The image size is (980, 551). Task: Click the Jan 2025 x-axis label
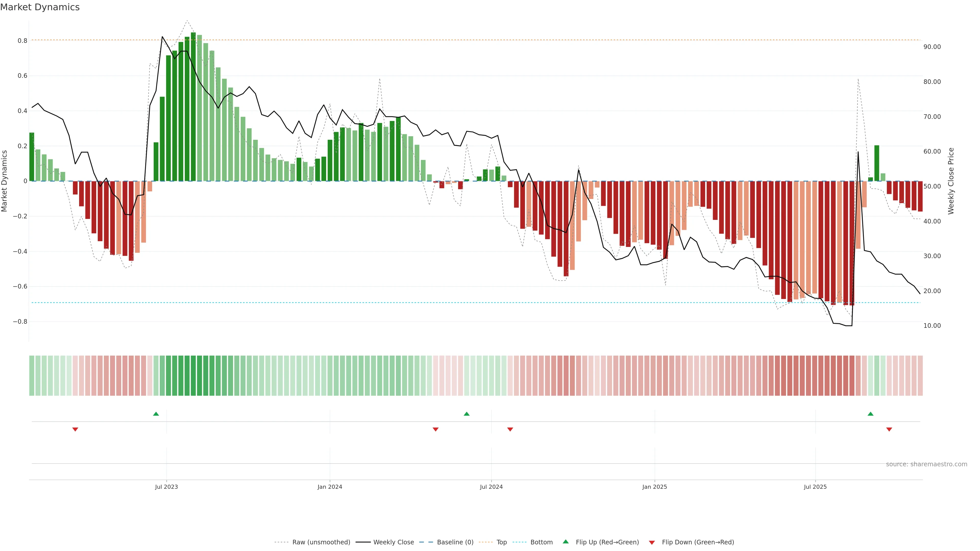tap(654, 487)
